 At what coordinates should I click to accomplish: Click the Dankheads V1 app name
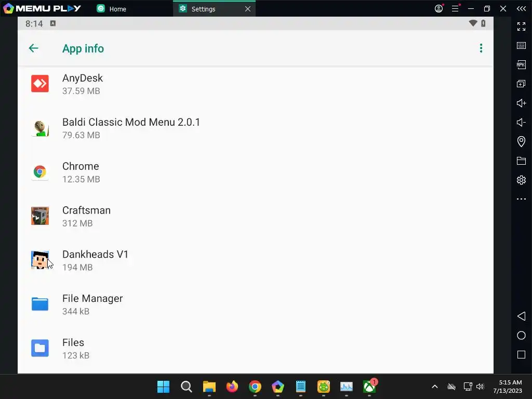point(96,255)
